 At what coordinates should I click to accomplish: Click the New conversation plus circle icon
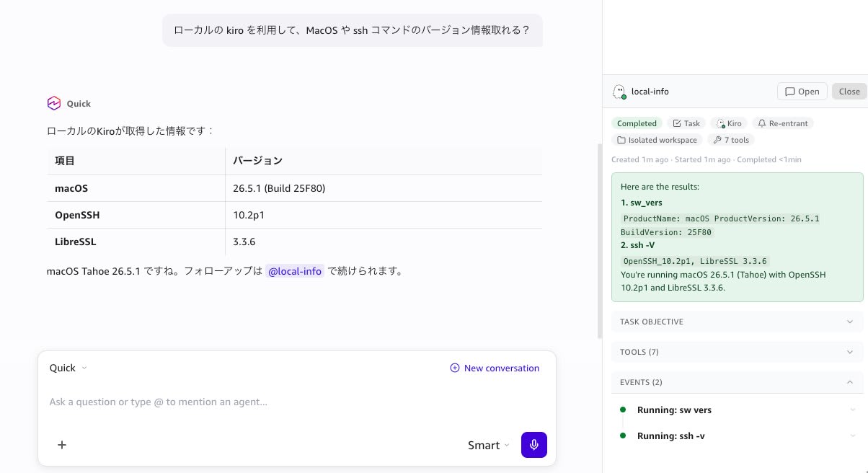point(454,368)
